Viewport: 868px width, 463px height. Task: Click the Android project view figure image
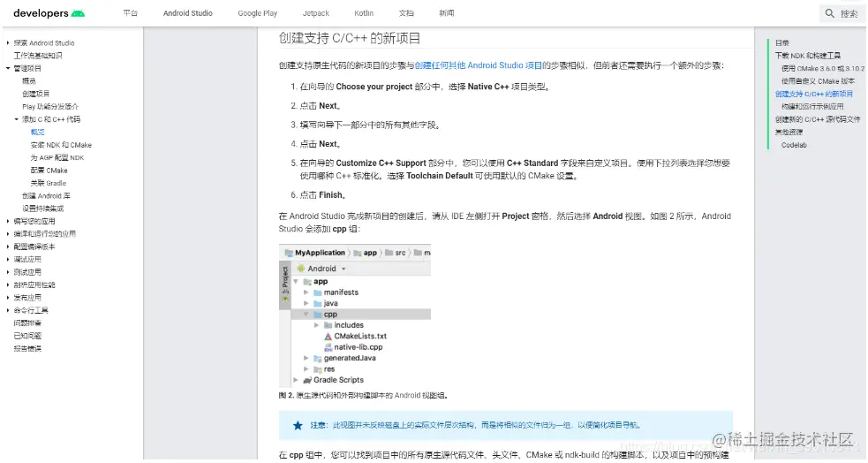coord(355,315)
